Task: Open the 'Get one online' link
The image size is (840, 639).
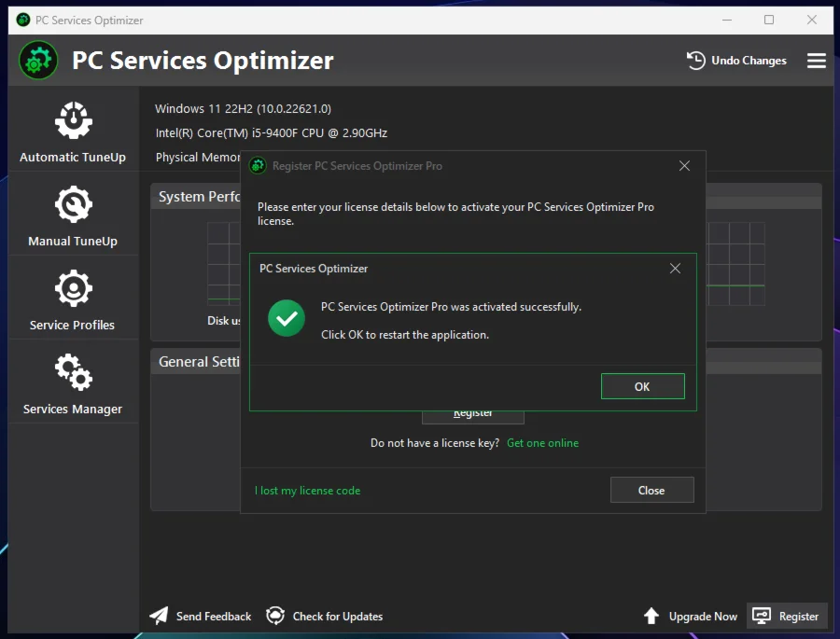Action: [x=542, y=443]
